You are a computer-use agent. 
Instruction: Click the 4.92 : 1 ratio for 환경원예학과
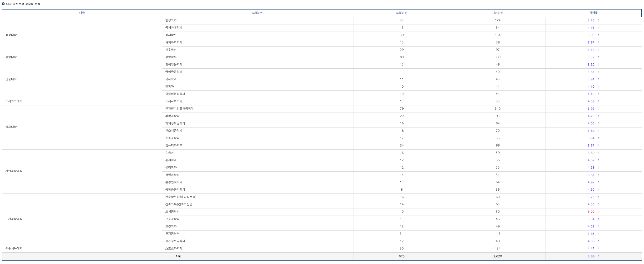click(593, 182)
